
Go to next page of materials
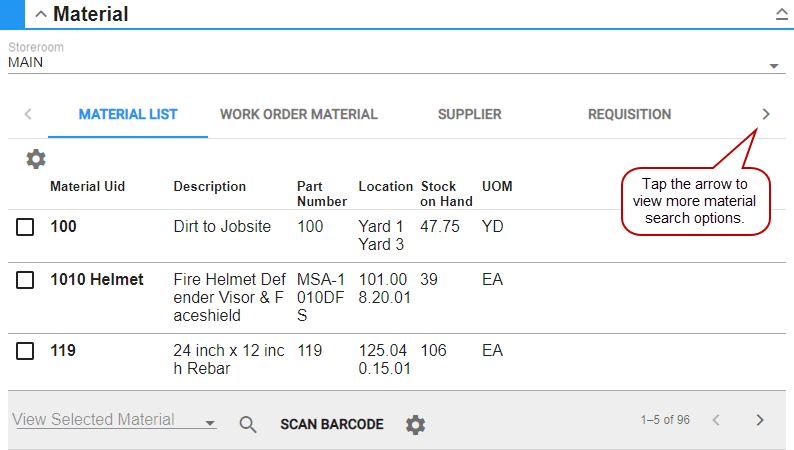760,420
